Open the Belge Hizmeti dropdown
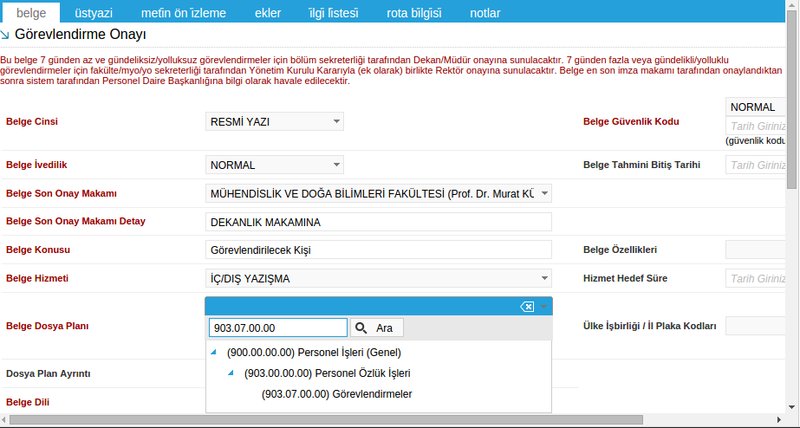800x428 pixels. [378, 278]
